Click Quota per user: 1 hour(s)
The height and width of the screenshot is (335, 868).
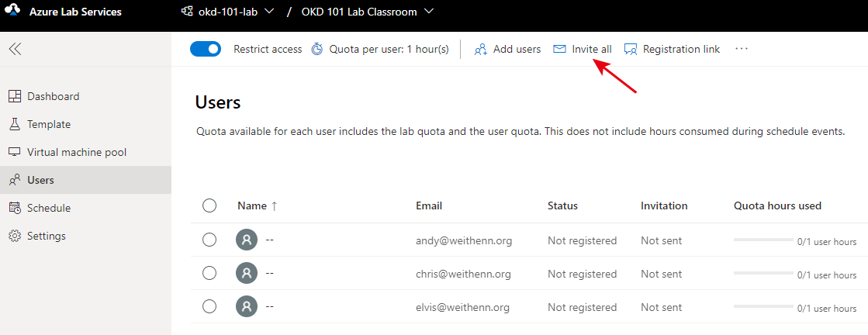click(389, 50)
